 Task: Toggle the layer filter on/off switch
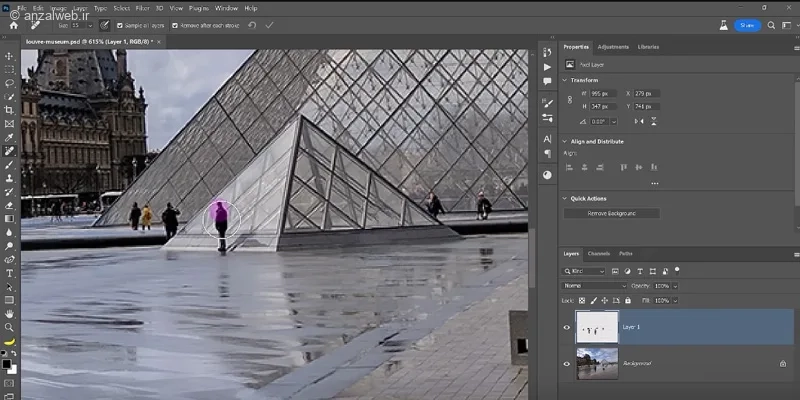click(677, 270)
